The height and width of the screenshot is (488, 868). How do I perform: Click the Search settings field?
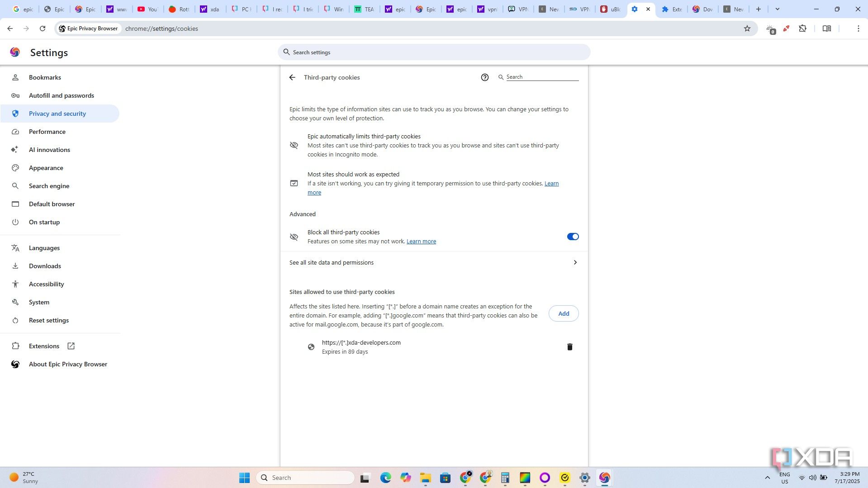pyautogui.click(x=434, y=52)
